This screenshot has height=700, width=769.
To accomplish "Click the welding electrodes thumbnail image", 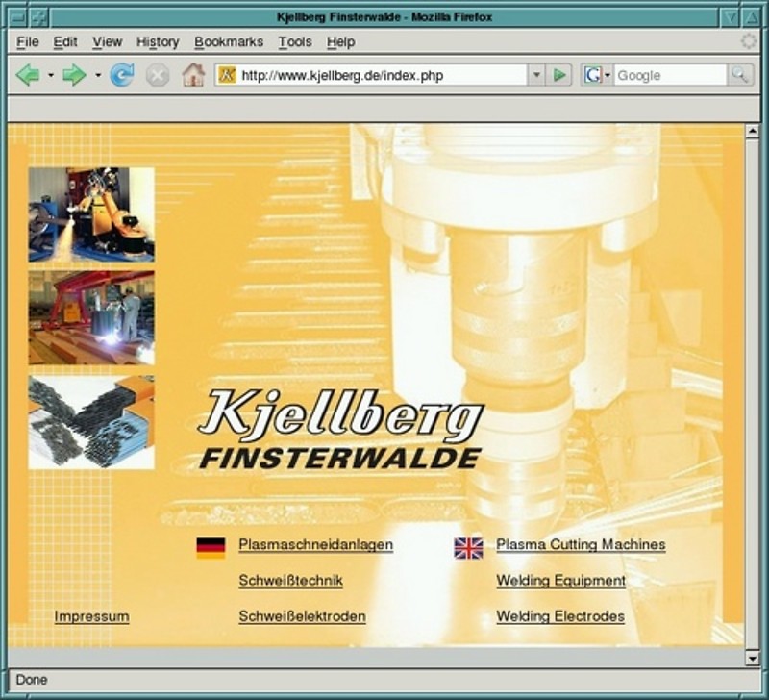I will coord(91,422).
